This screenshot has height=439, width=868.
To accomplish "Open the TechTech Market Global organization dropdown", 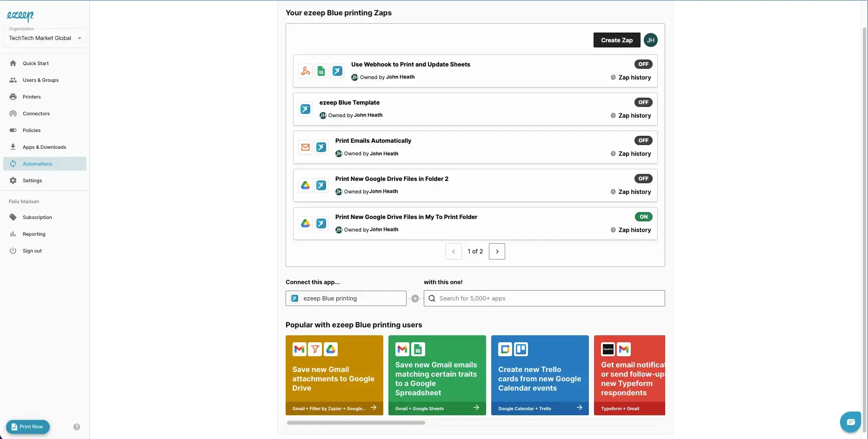I will 79,38.
